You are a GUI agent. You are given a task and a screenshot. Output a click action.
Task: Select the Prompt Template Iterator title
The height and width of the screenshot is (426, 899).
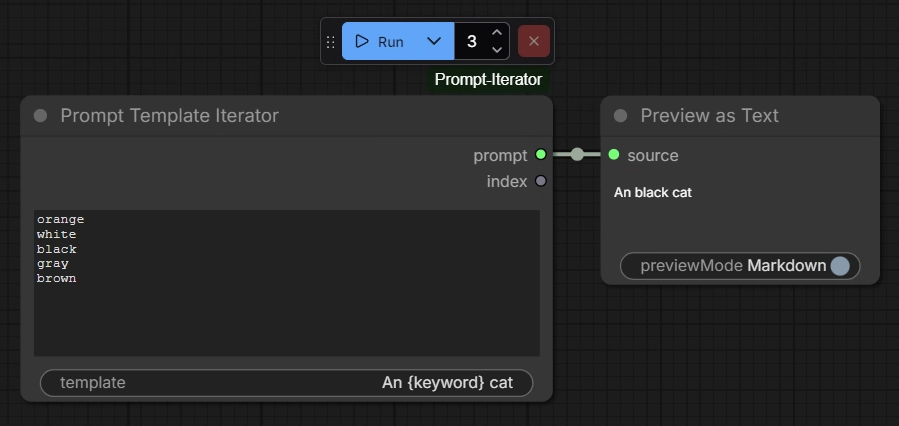(x=170, y=116)
